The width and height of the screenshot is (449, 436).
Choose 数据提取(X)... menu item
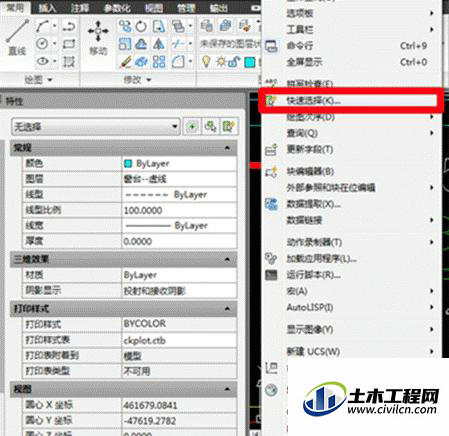(x=352, y=204)
